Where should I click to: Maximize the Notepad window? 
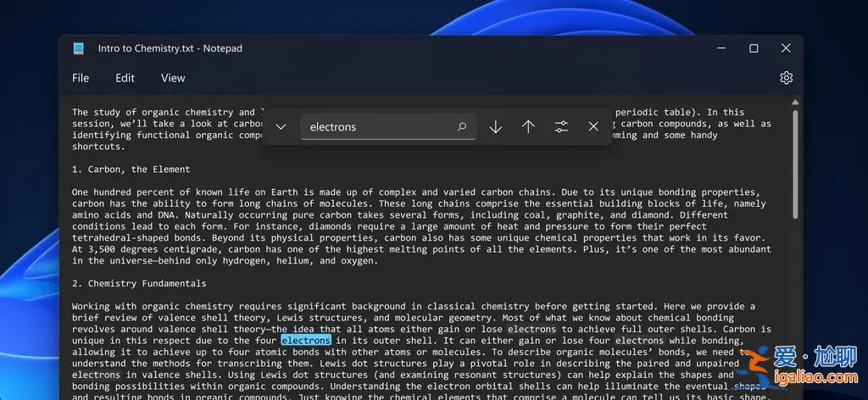pos(754,48)
